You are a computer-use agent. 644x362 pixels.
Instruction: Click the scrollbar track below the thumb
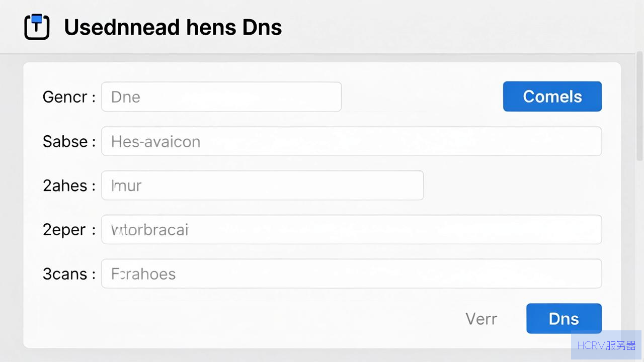(639, 241)
